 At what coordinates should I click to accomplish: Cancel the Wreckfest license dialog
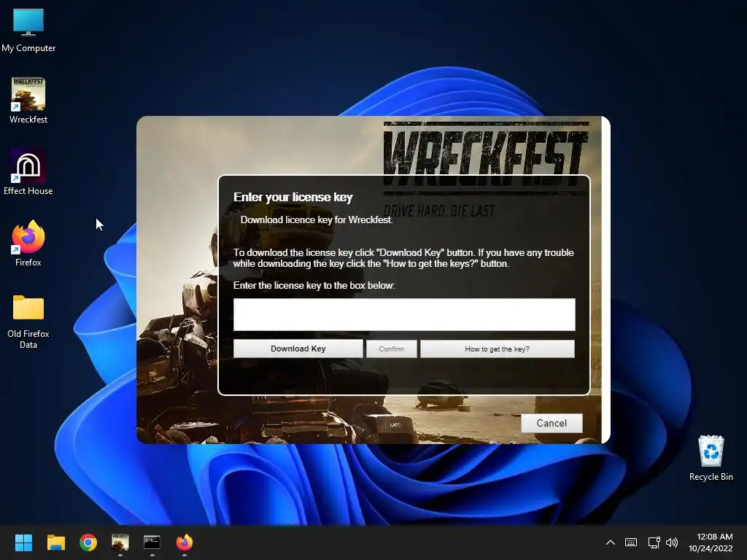click(551, 424)
